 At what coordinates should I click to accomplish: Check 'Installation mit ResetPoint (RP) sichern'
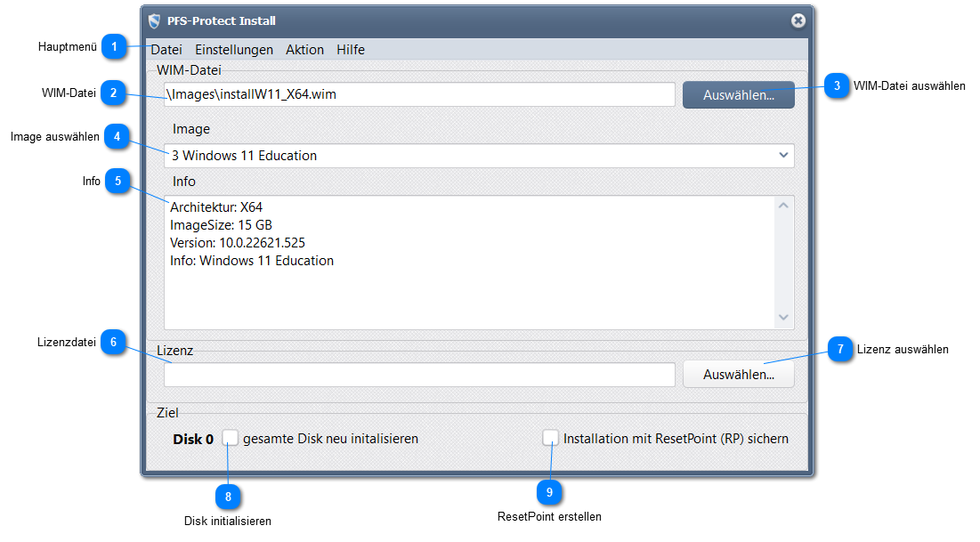(x=551, y=438)
